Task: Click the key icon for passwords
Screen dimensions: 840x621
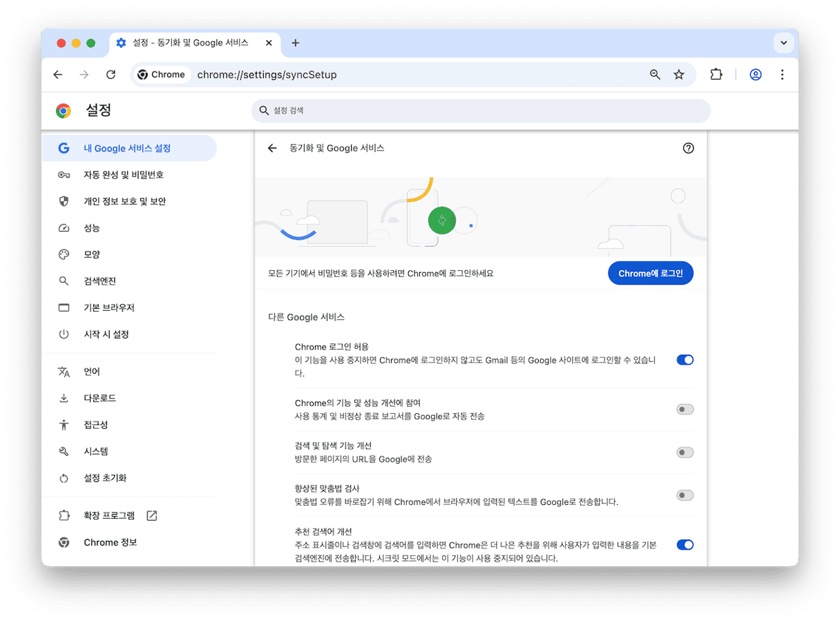Action: point(64,175)
